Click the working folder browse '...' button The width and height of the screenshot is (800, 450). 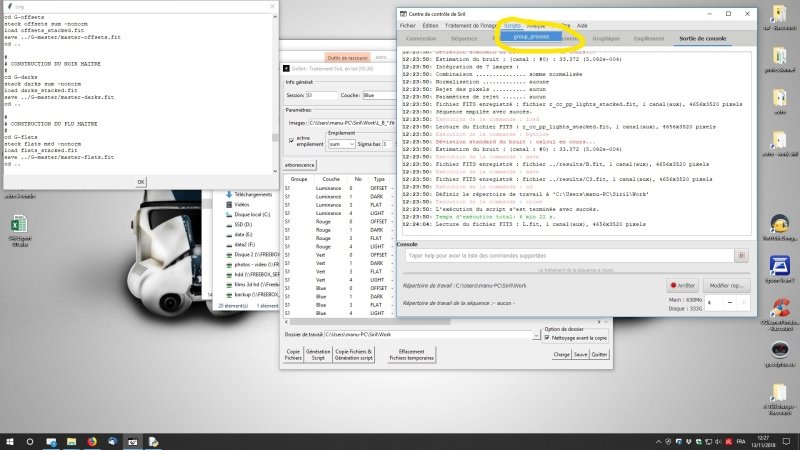tap(536, 335)
